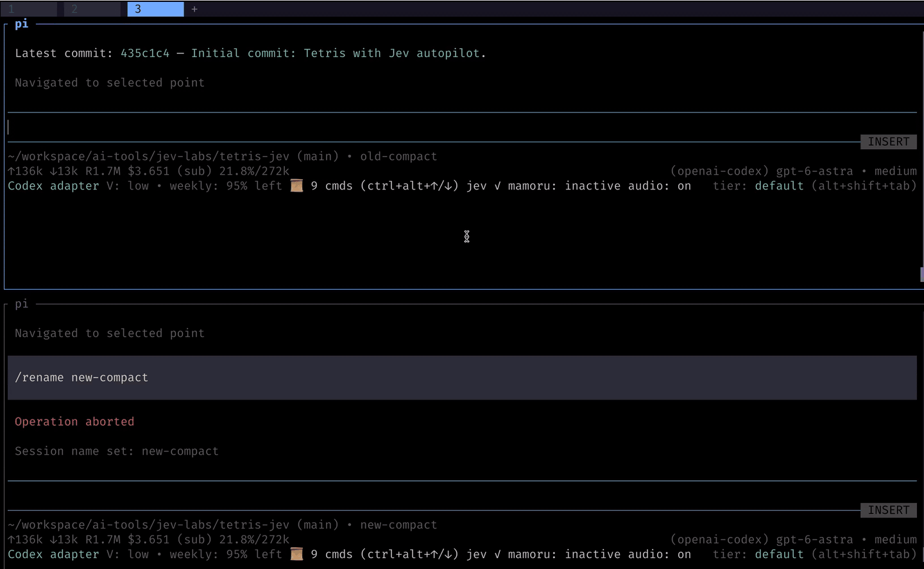Switch to terminal tab 2
Viewport: 924px width, 569px height.
coord(92,9)
